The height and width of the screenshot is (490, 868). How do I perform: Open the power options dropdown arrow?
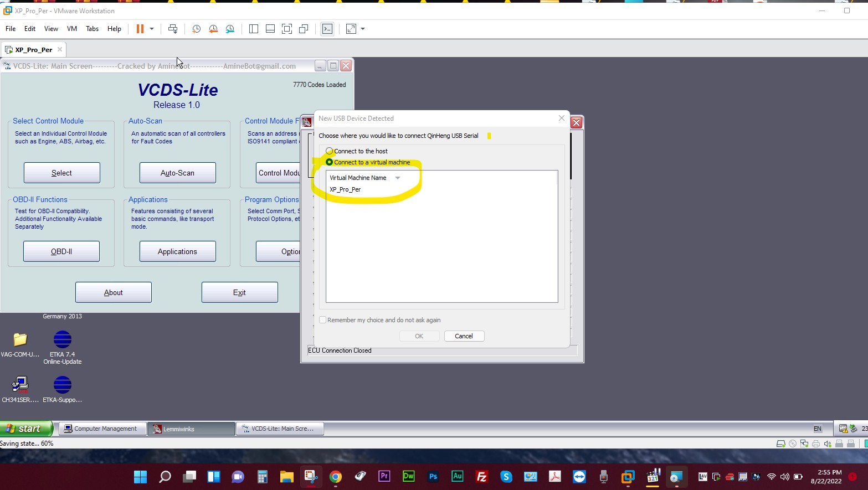click(152, 29)
